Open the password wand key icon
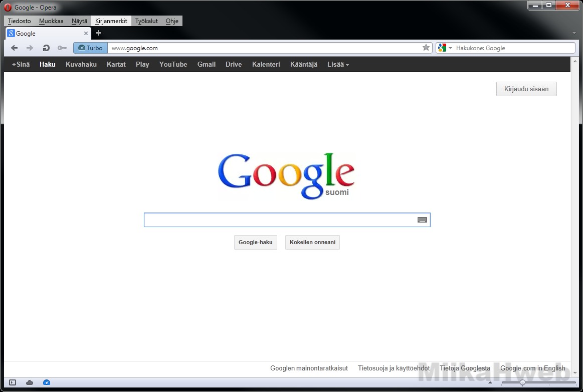The height and width of the screenshot is (392, 583). tap(62, 48)
